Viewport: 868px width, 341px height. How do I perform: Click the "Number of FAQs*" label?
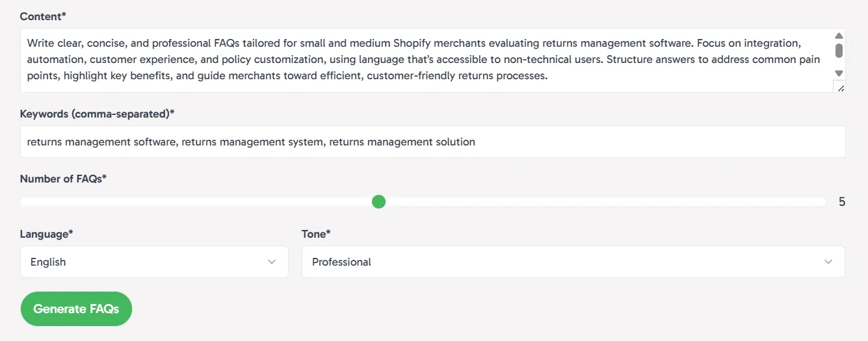pos(63,179)
